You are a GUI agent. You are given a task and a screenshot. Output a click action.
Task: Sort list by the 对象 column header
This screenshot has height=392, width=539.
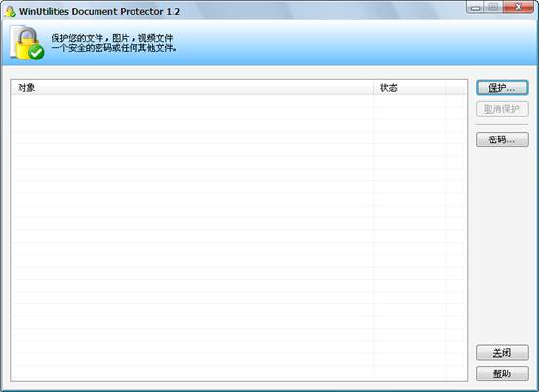tap(193, 88)
